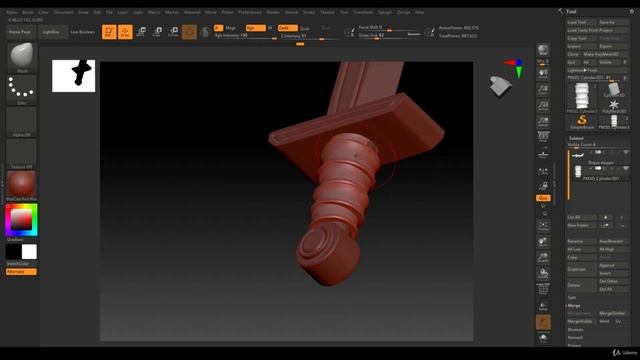Click the MergeVisible button
Viewport: 640px width, 360px height.
pos(582,322)
